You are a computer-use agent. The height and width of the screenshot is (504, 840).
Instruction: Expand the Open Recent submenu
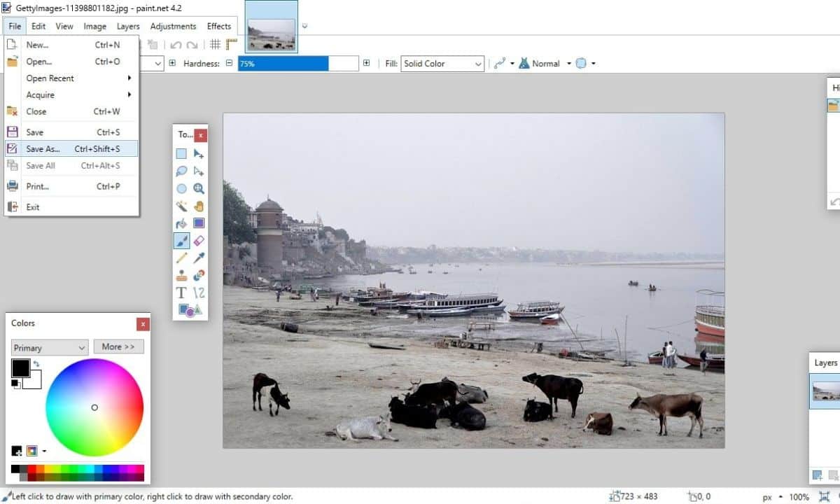pyautogui.click(x=71, y=78)
